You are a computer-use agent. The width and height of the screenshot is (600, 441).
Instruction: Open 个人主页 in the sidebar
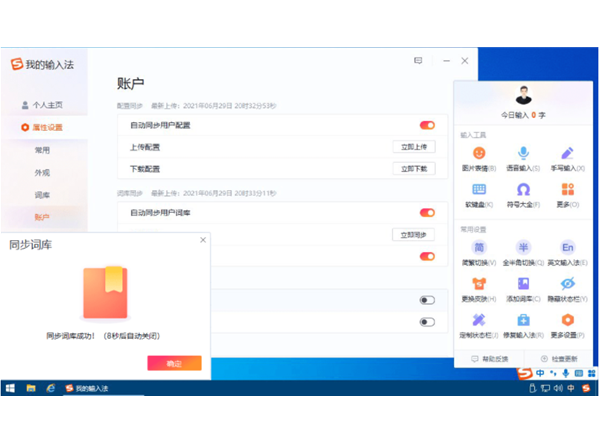[42, 105]
